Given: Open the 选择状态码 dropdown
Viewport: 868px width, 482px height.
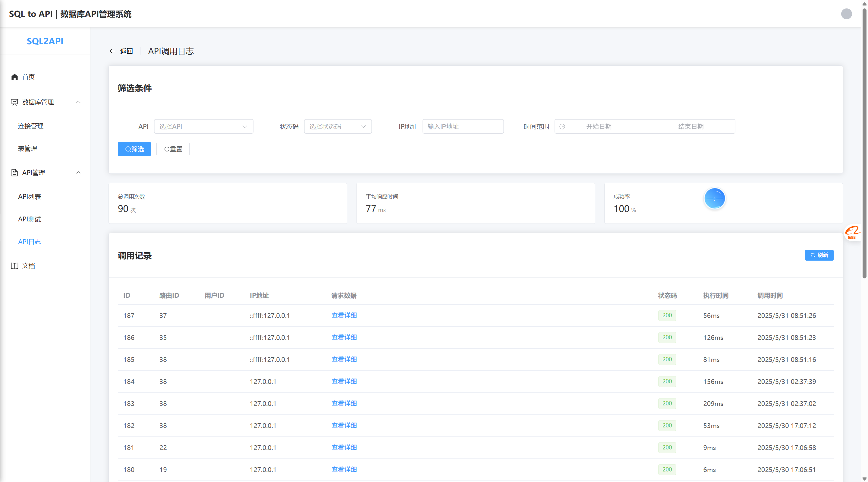Looking at the screenshot, I should (x=338, y=126).
